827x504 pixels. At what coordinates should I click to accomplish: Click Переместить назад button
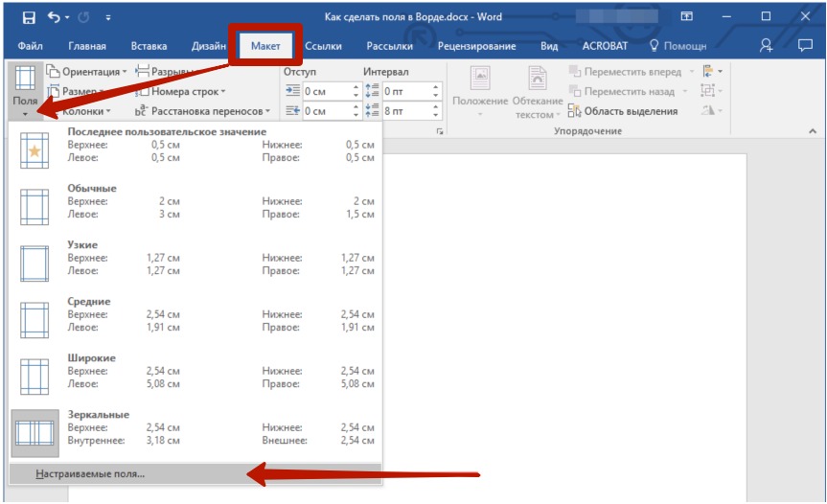click(628, 92)
